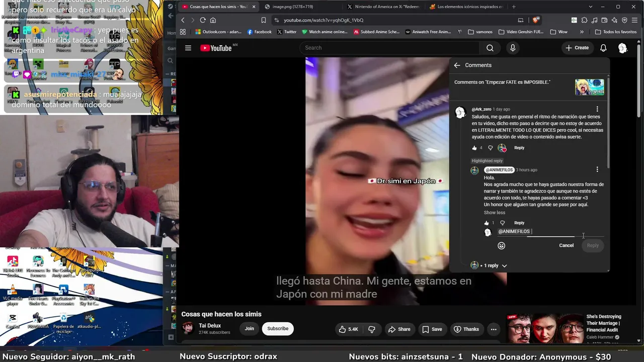Send Thanks for the video
Viewport: 644px width, 362px height.
click(x=467, y=329)
